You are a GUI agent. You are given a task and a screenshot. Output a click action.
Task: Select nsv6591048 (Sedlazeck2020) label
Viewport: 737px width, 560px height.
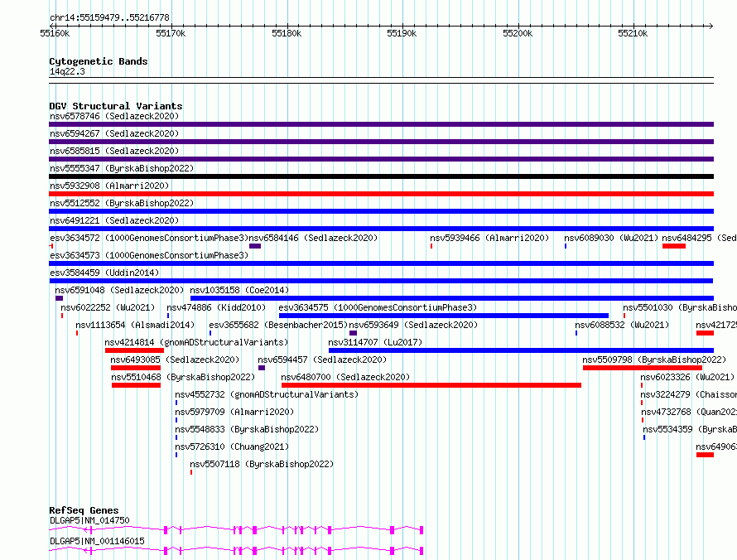tap(119, 290)
